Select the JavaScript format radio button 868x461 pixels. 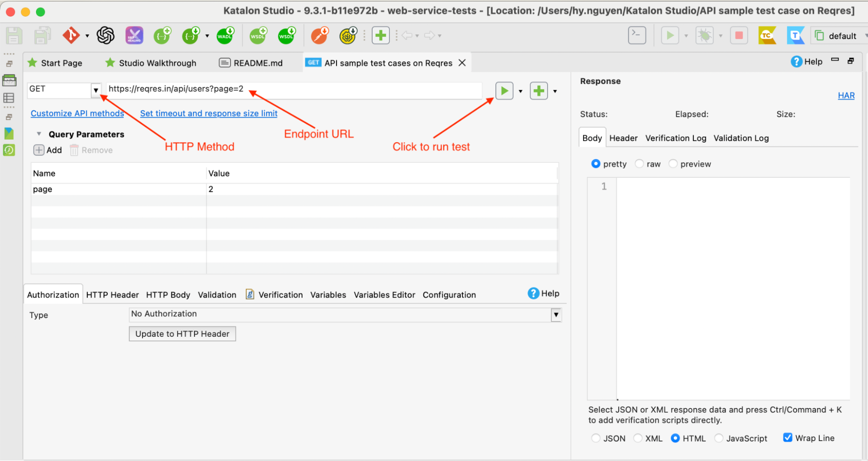(x=719, y=438)
